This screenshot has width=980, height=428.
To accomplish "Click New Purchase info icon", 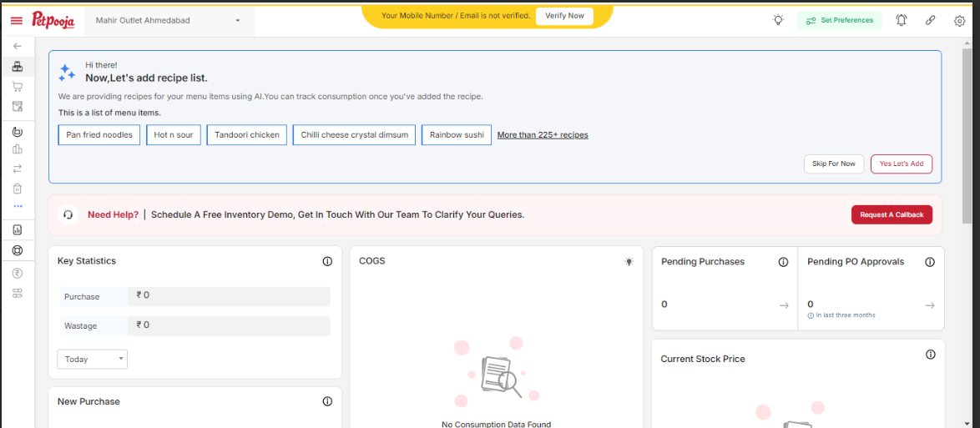I will tap(327, 401).
